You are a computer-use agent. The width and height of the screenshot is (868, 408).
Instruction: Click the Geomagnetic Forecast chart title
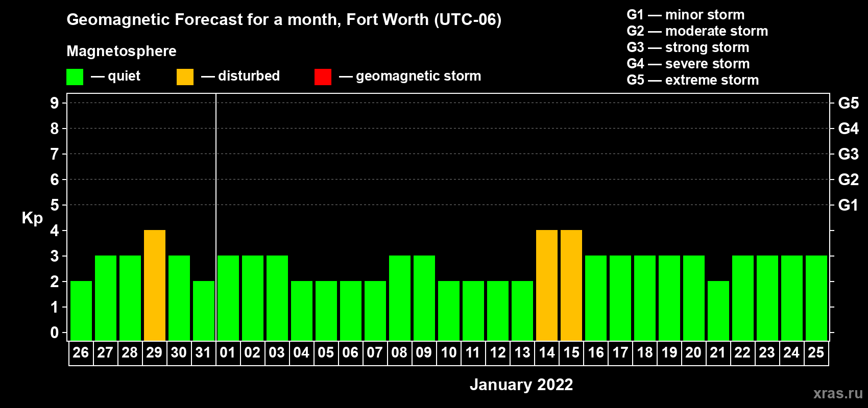pyautogui.click(x=284, y=20)
